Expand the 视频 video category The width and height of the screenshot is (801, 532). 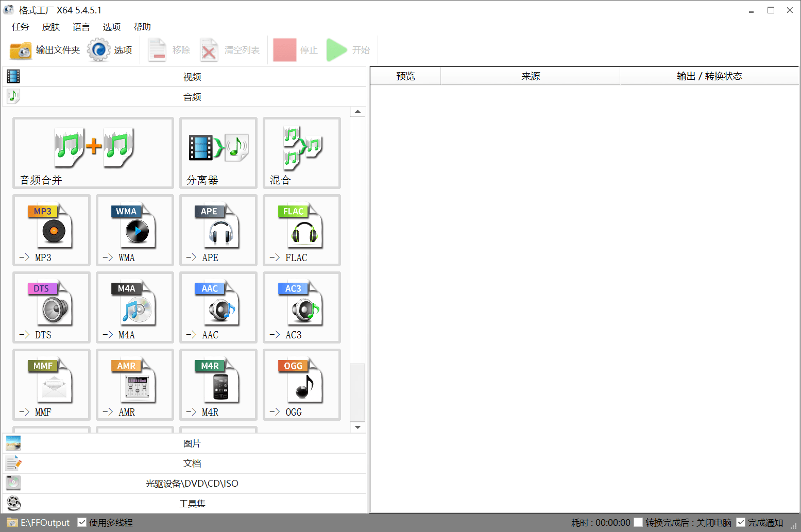[x=192, y=76]
